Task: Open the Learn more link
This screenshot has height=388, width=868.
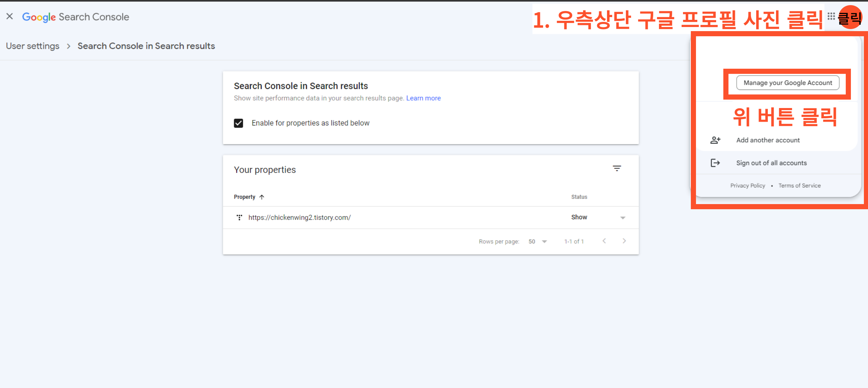Action: pos(423,98)
